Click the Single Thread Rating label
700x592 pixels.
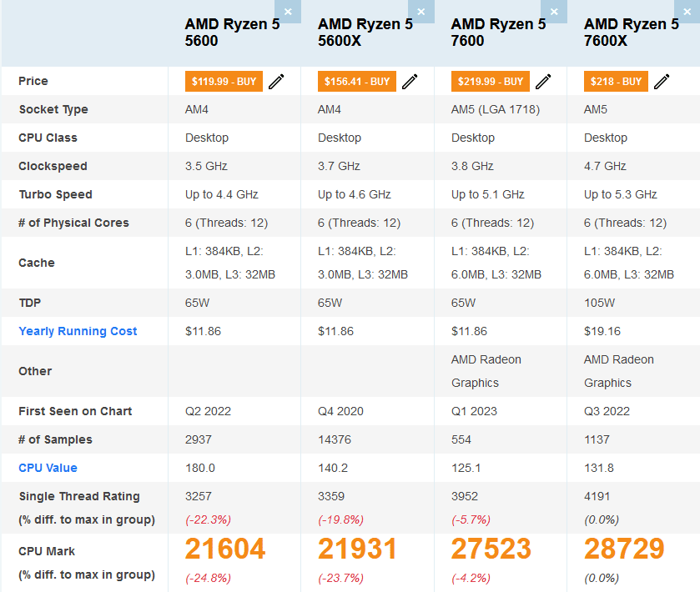79,496
